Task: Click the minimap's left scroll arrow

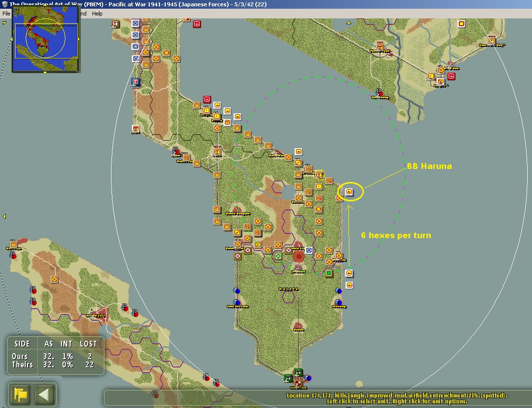Action: point(12,39)
